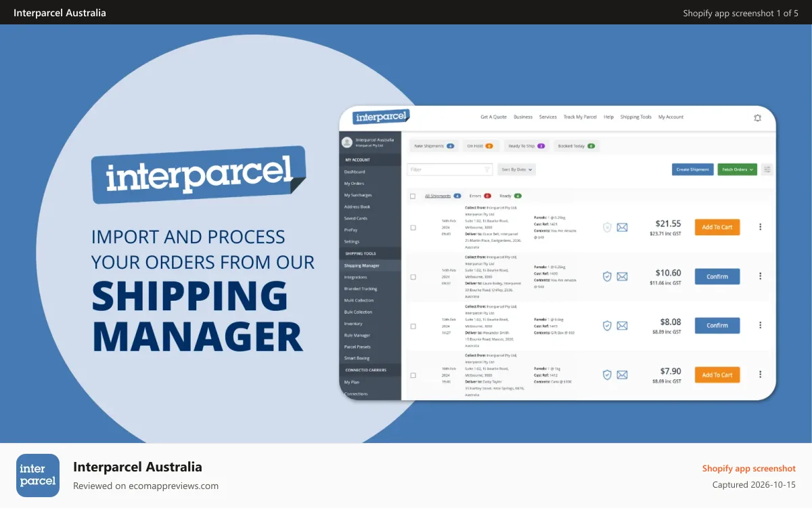Open Get A Quote in the top navigation
Screen dimensions: 812x508
coord(493,117)
